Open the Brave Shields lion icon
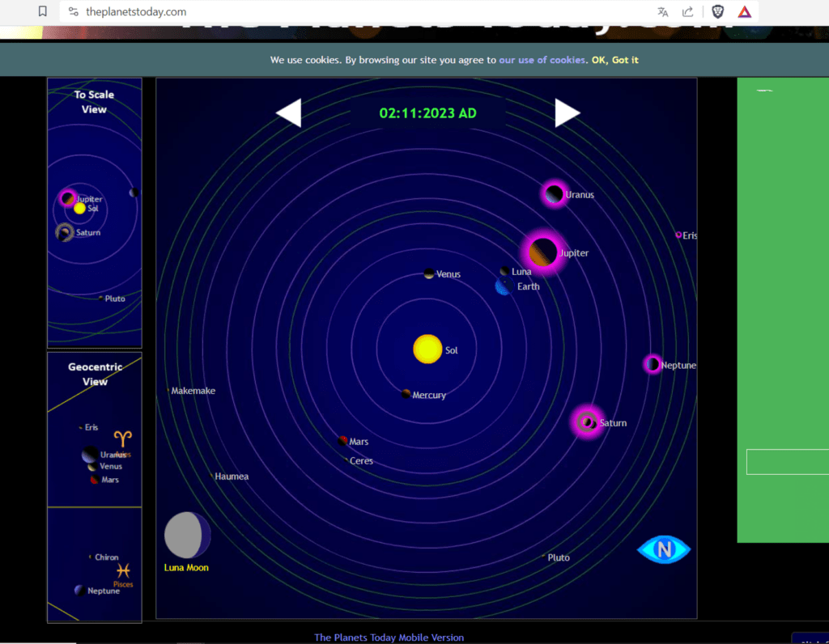Image resolution: width=829 pixels, height=644 pixels. tap(717, 11)
